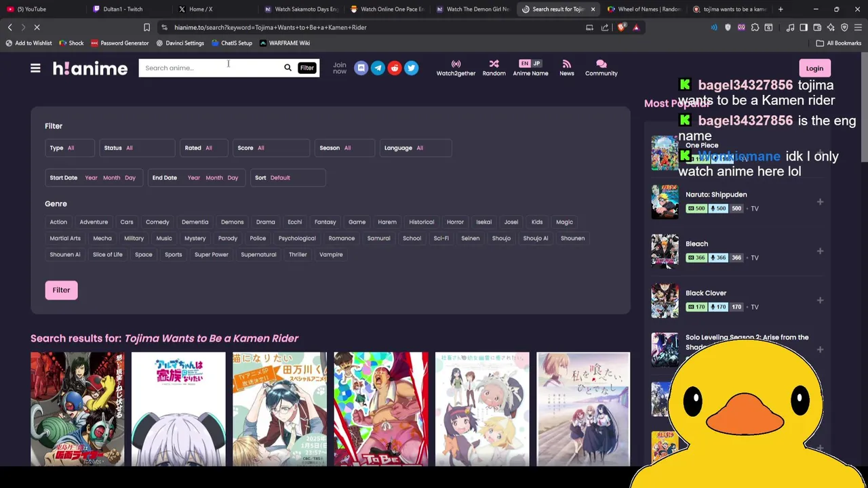Open the Community section
Viewport: 868px width, 488px height.
601,68
